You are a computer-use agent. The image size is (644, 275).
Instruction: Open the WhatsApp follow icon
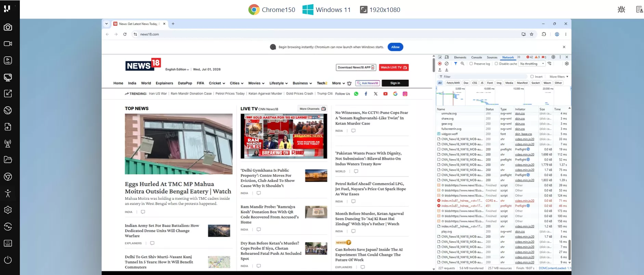[x=356, y=94]
